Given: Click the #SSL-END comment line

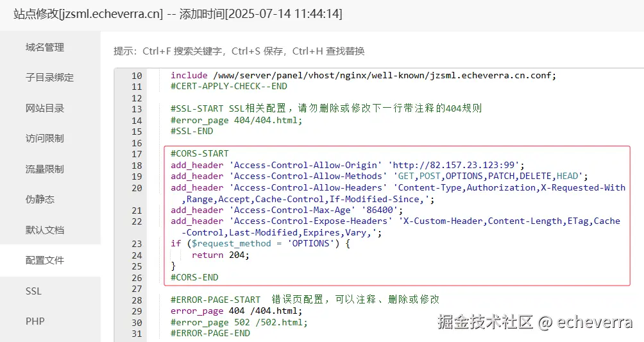Looking at the screenshot, I should coord(192,131).
